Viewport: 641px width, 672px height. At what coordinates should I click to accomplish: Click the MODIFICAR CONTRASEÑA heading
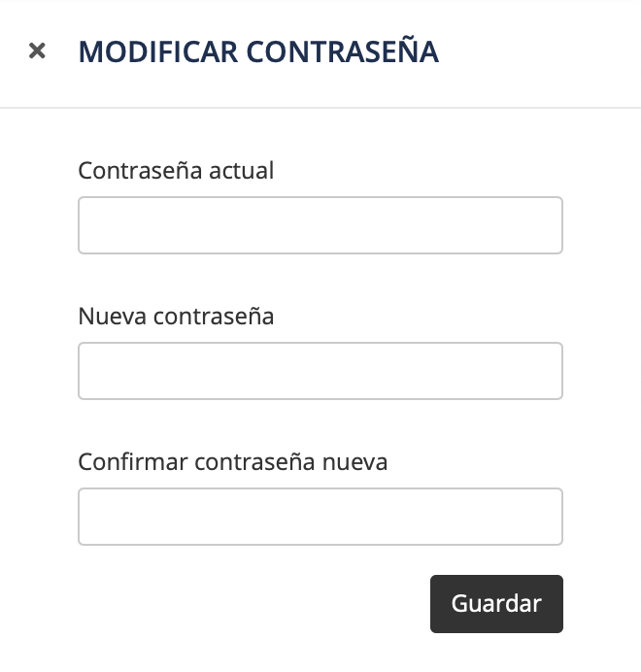pos(258,51)
